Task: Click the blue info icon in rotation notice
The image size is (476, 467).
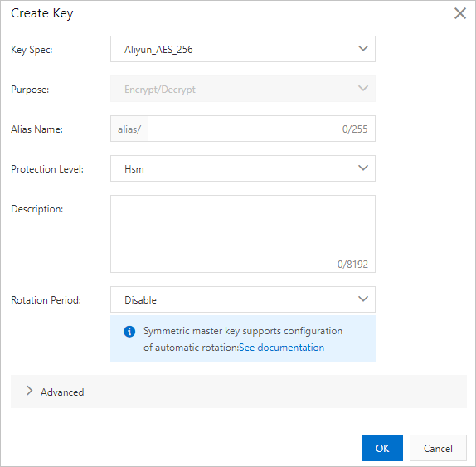Action: click(x=129, y=331)
